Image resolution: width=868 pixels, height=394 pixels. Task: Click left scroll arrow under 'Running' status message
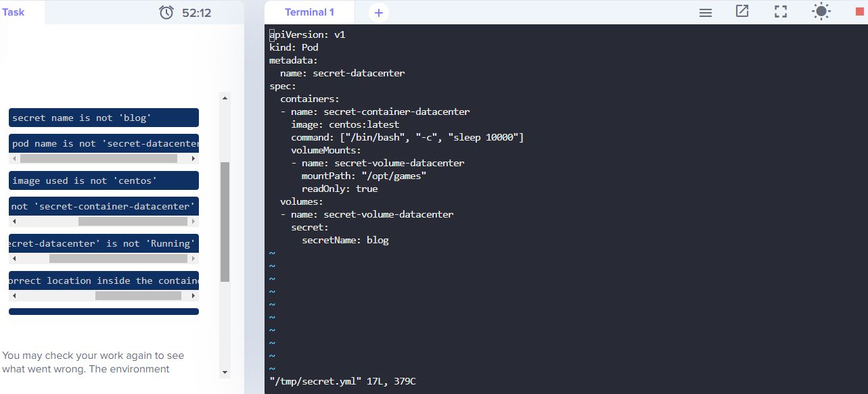tap(14, 259)
